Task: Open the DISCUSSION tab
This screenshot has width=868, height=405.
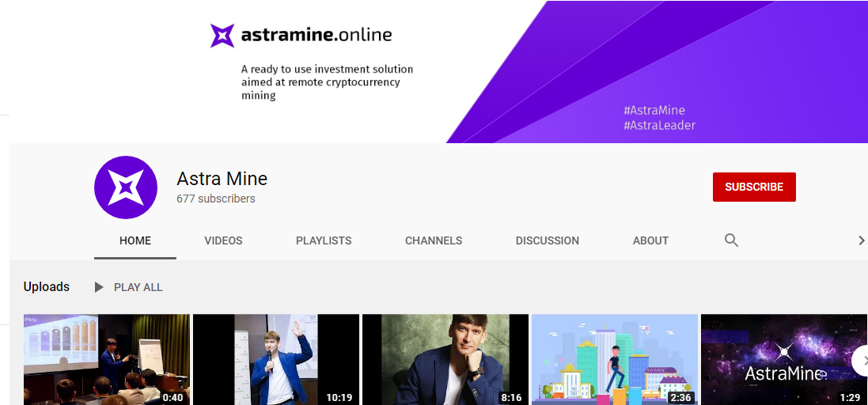Action: click(x=548, y=240)
